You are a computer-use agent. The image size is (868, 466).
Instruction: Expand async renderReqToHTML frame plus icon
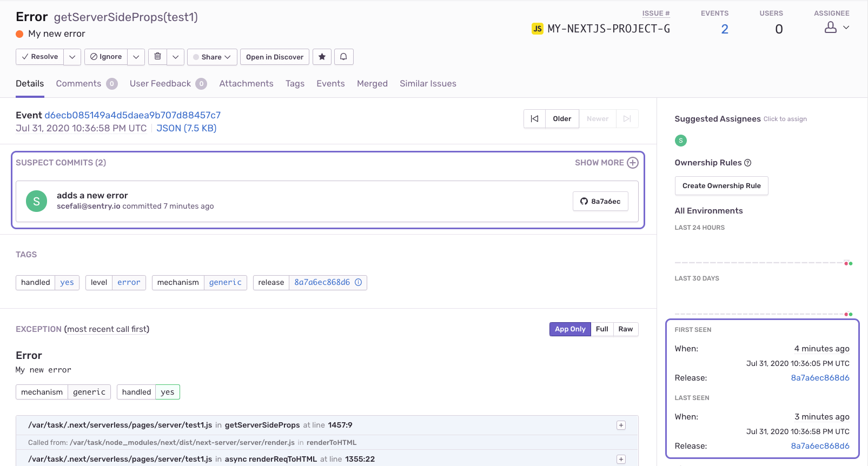pyautogui.click(x=621, y=459)
